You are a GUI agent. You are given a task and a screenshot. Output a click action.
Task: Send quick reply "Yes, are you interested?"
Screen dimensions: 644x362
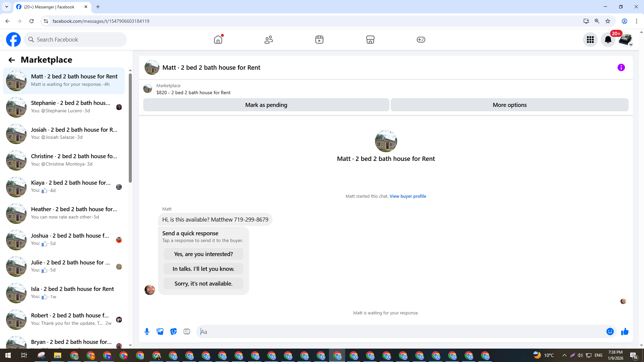tap(203, 254)
